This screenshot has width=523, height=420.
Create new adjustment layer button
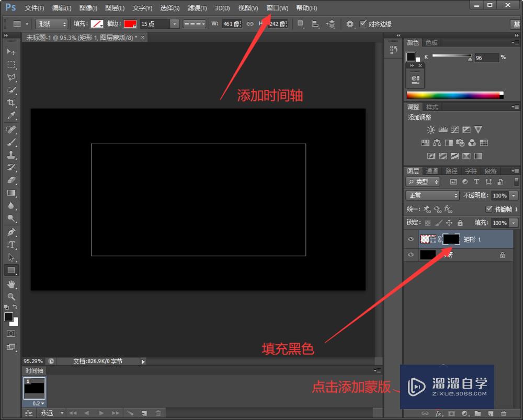coord(464,413)
